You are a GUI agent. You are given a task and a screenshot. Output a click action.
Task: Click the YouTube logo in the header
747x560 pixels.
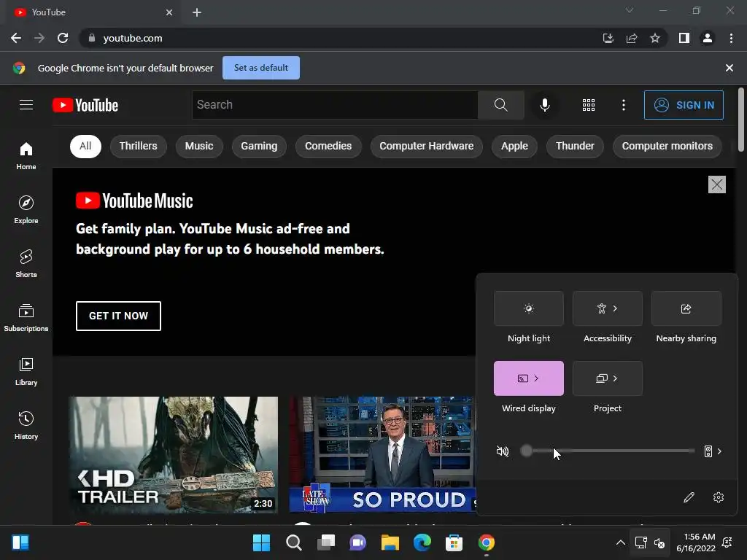pyautogui.click(x=85, y=105)
